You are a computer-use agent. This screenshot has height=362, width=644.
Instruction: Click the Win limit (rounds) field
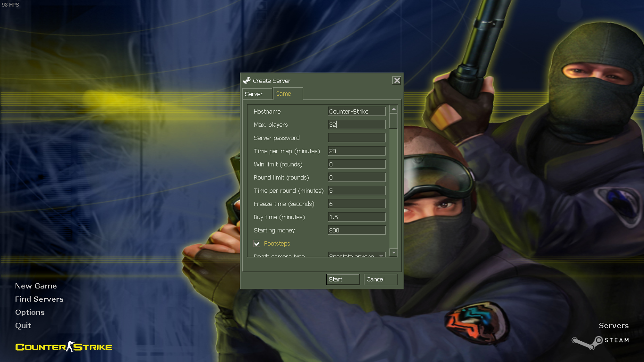[357, 164]
